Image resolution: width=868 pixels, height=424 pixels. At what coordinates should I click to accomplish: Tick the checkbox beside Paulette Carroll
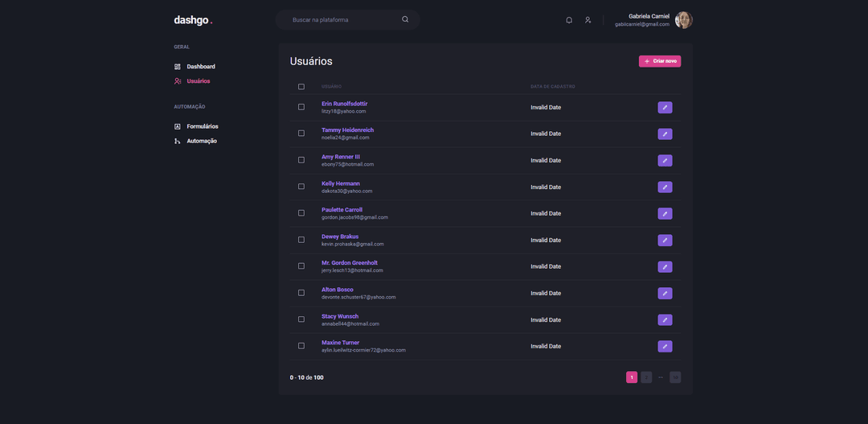click(x=301, y=213)
